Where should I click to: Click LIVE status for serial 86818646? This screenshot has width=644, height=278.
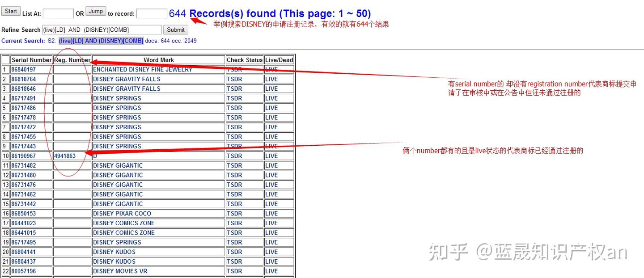(x=271, y=88)
